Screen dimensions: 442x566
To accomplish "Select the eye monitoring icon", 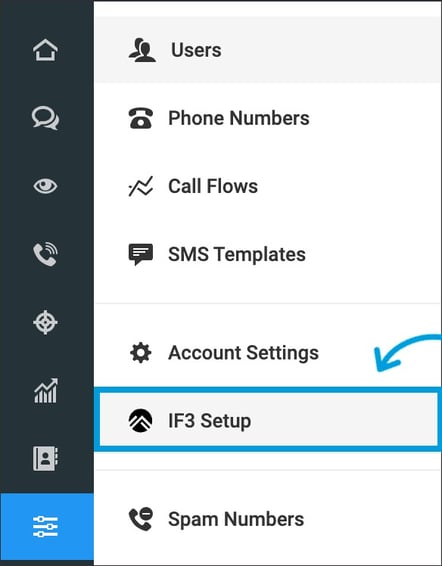I will tap(45, 186).
